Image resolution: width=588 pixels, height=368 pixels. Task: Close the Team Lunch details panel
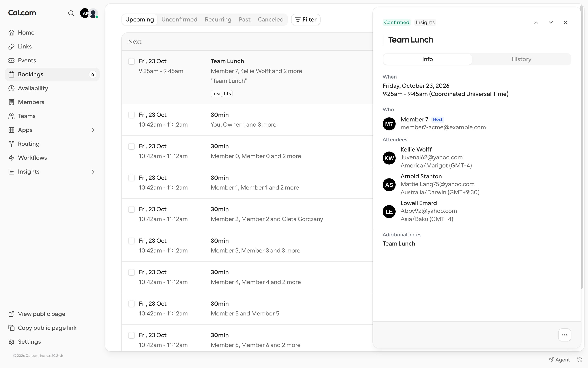(x=565, y=22)
